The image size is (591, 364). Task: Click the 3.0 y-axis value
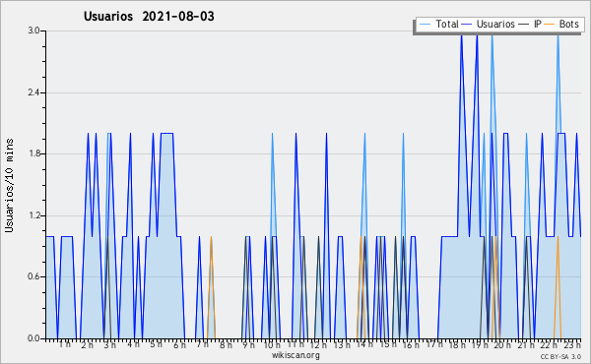coord(33,30)
